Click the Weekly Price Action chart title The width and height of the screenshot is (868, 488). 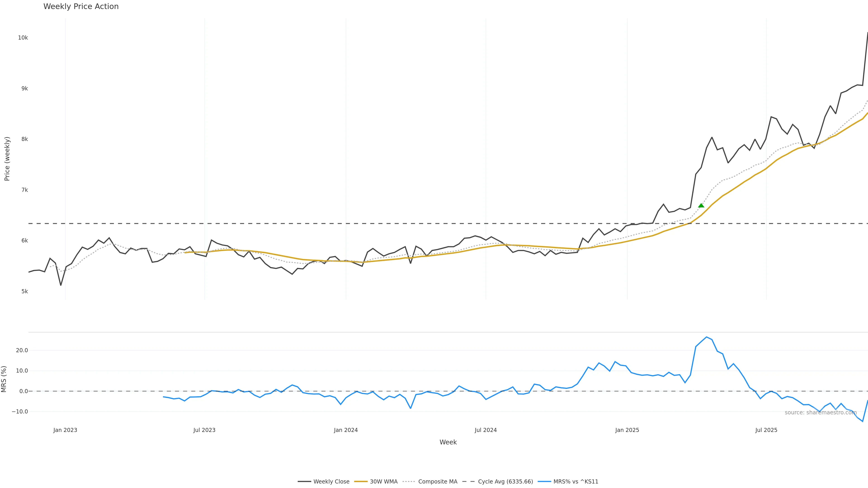81,6
